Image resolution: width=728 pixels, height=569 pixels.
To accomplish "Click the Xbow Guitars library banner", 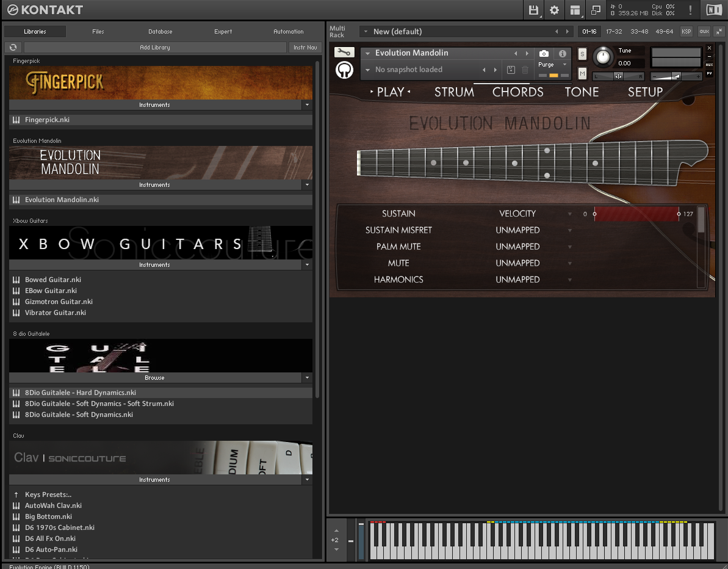I will [160, 243].
